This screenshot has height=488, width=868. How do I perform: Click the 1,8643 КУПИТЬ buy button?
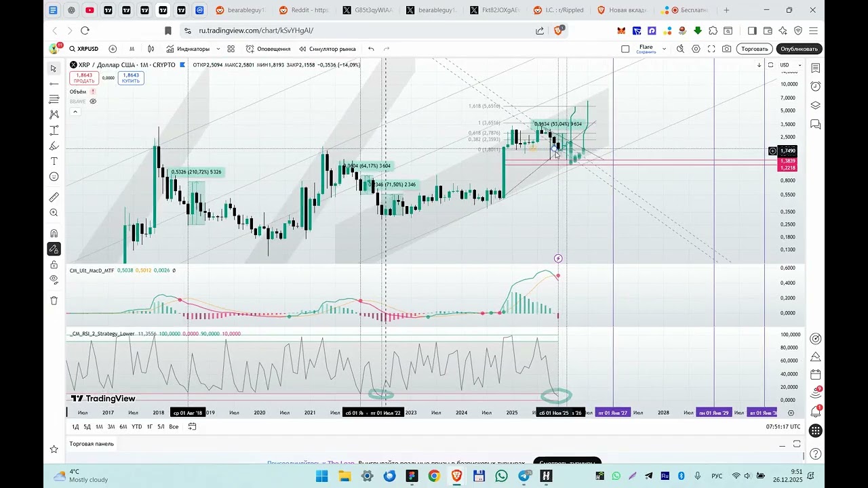pos(131,78)
